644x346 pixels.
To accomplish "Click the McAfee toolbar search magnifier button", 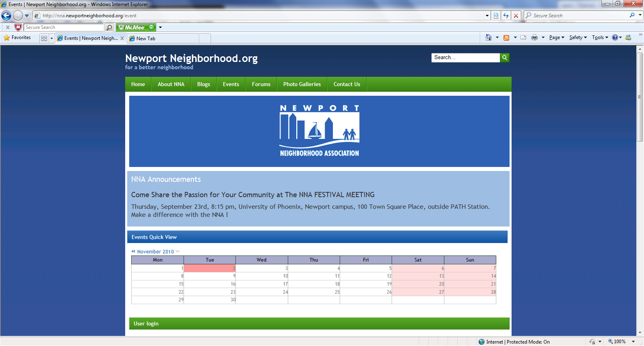I will pos(109,27).
